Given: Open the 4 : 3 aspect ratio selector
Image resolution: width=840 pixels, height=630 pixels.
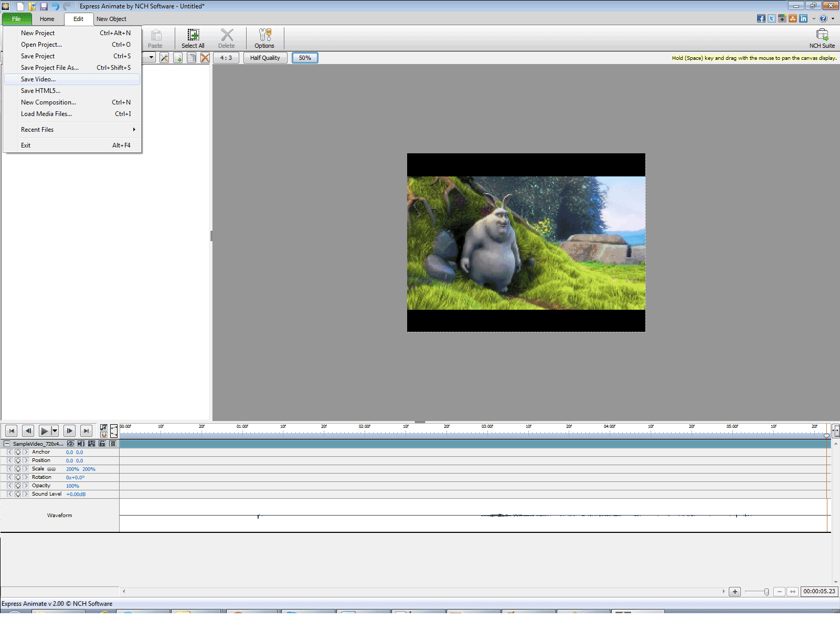Looking at the screenshot, I should point(226,58).
